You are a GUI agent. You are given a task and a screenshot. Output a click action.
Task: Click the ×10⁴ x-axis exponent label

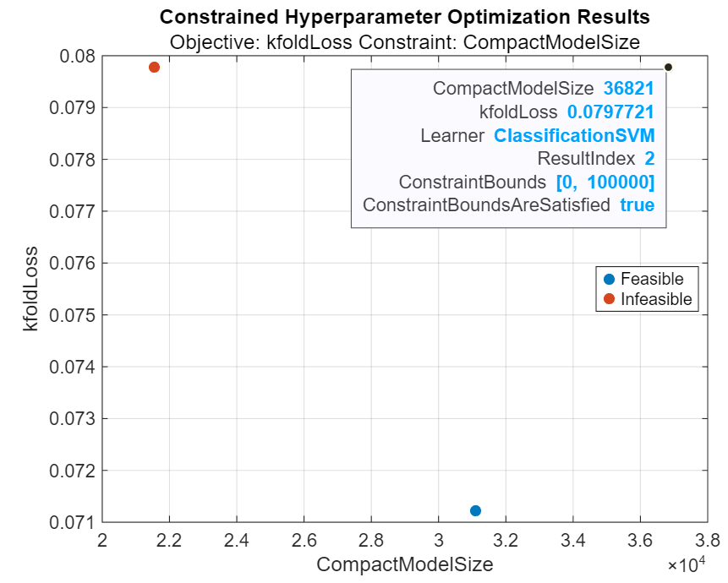tap(686, 564)
